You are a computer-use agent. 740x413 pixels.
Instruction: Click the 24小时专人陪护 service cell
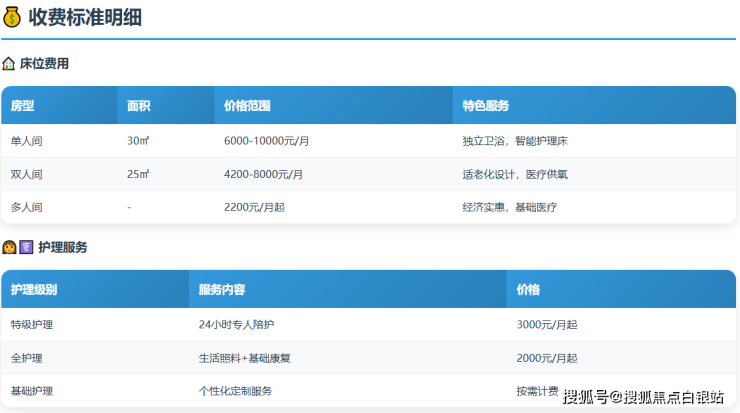236,325
